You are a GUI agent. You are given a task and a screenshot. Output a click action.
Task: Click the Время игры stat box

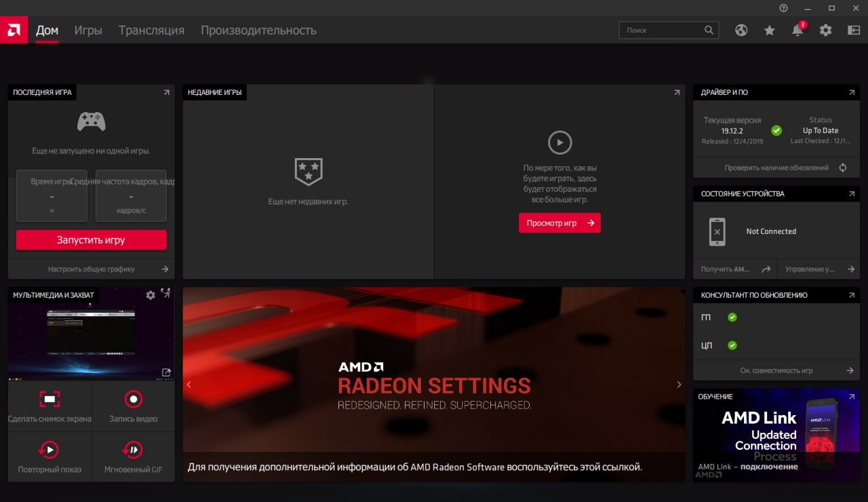click(52, 195)
